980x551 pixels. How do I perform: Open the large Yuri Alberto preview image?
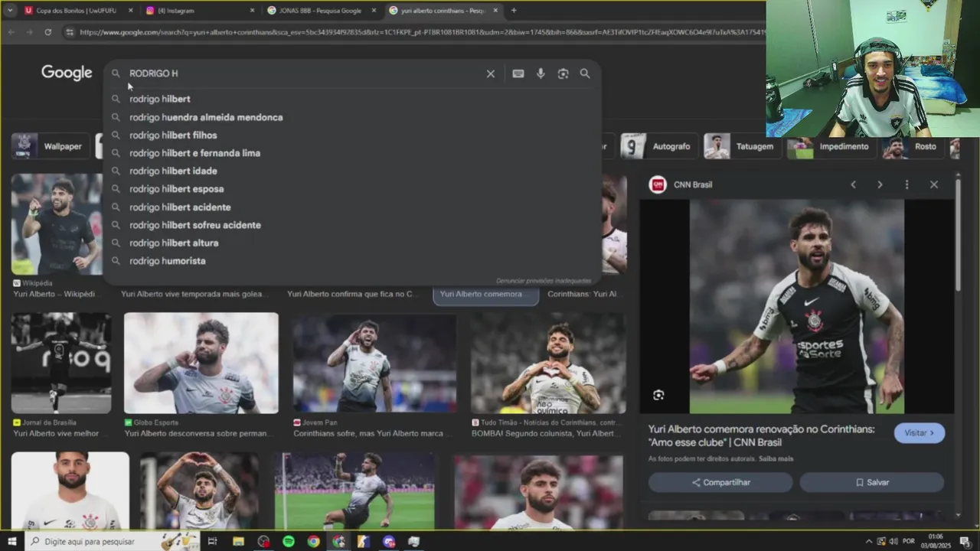[796, 306]
